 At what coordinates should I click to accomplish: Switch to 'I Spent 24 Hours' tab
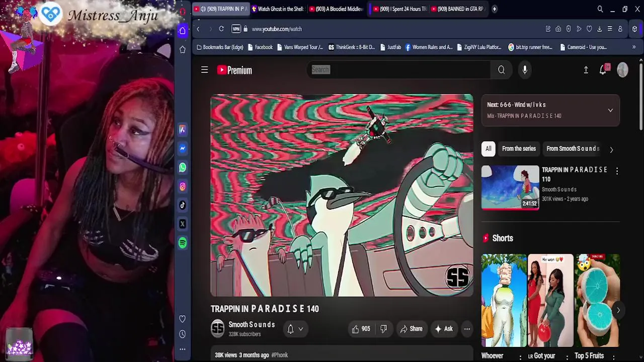tap(400, 9)
